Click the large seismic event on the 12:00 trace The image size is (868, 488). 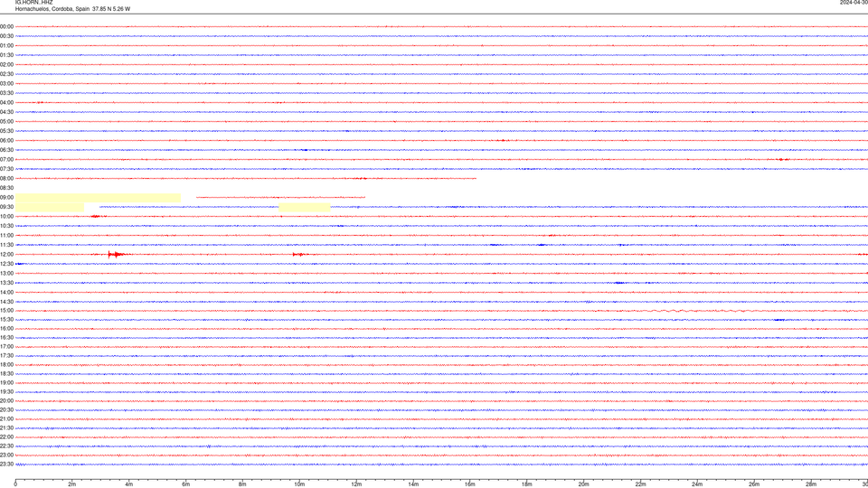coord(118,255)
